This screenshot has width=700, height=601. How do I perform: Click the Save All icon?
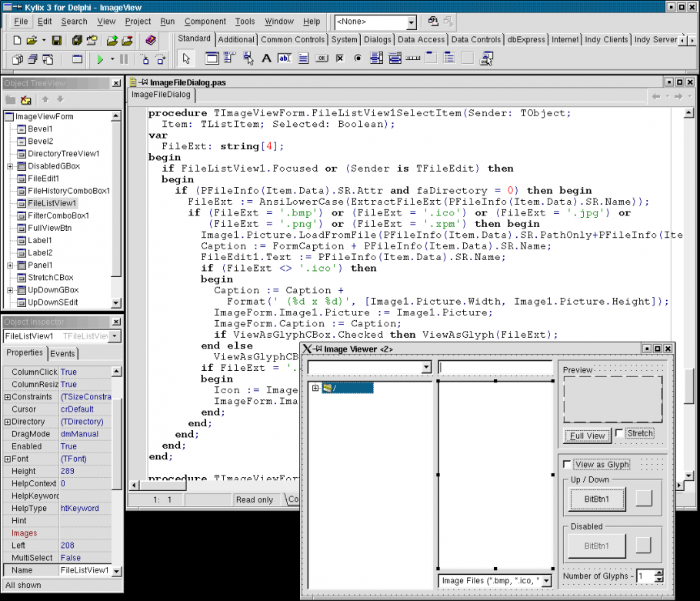[x=77, y=40]
